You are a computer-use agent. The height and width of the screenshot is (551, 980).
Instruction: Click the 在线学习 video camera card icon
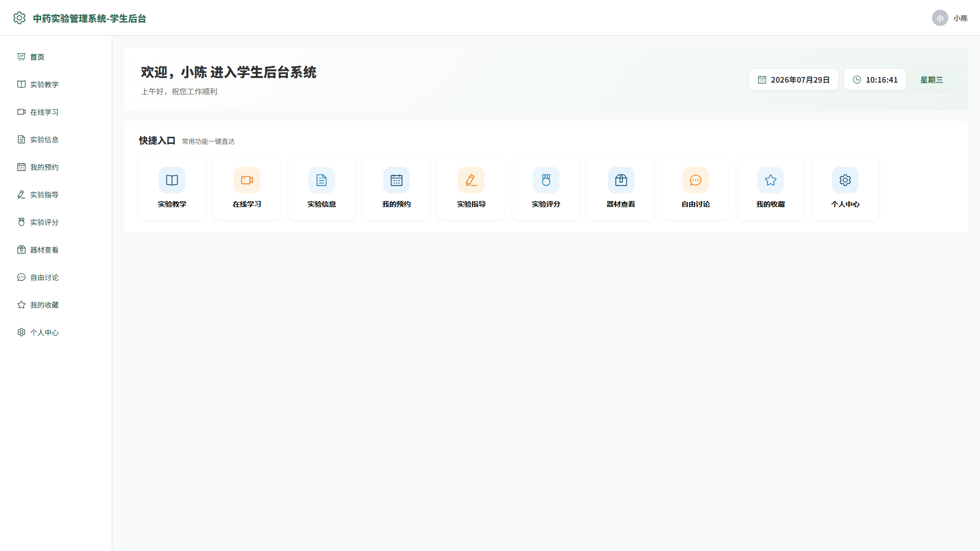tap(247, 180)
